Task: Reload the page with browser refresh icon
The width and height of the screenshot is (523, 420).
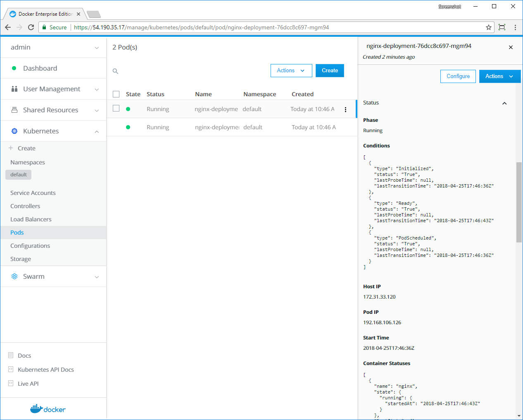Action: coord(31,27)
